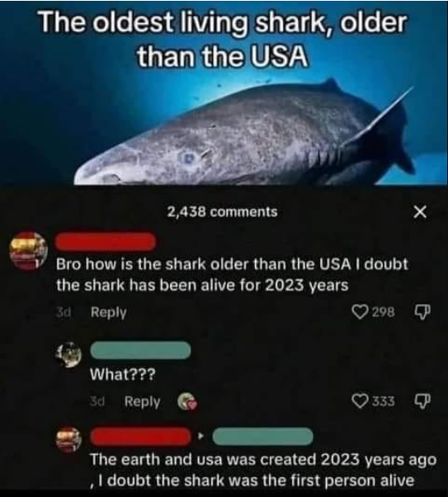Open the first commenter's profile avatar
The width and height of the screenshot is (448, 497).
click(x=28, y=251)
